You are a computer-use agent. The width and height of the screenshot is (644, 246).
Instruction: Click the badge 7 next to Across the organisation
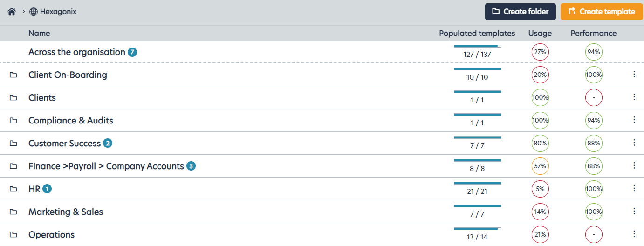coord(132,52)
